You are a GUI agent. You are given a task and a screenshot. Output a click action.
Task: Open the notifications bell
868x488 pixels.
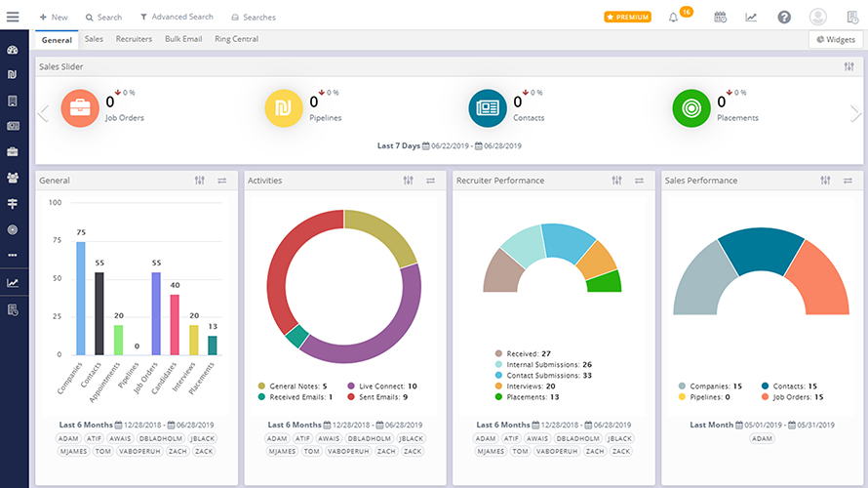(674, 17)
